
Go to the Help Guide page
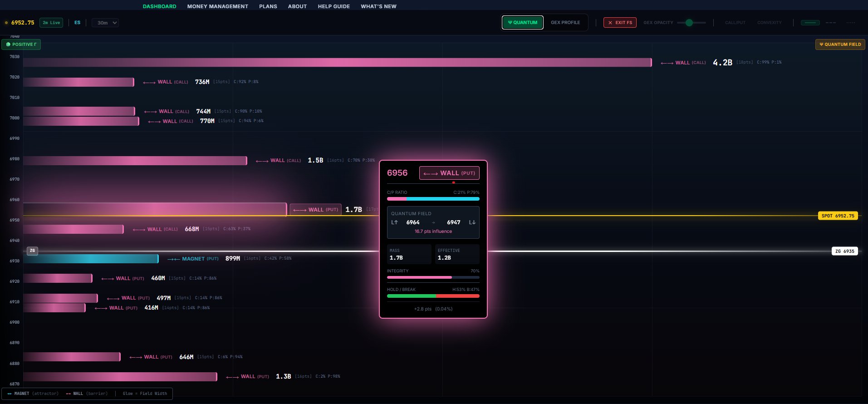tap(333, 6)
